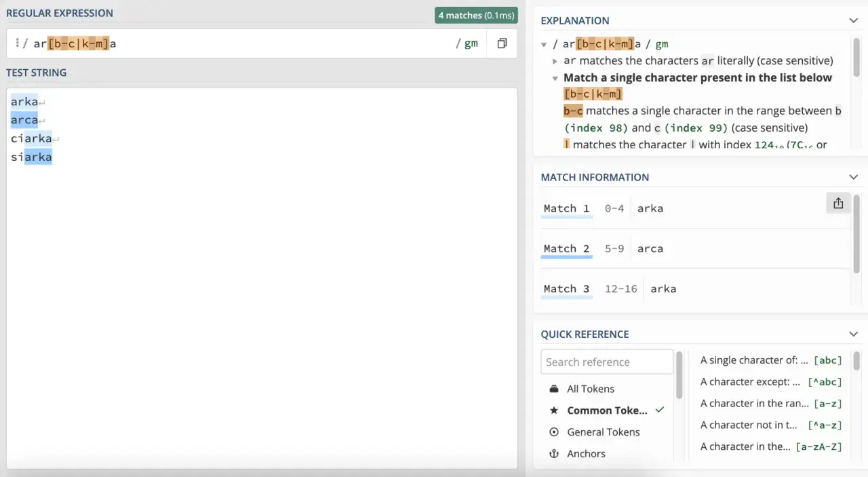Click the first 'arka' test string line
Viewport: 868px width, 477px height.
(x=24, y=102)
